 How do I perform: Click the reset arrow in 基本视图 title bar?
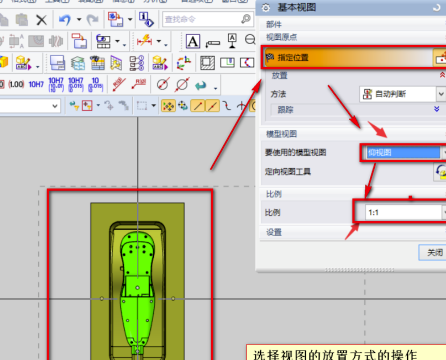coord(436,7)
